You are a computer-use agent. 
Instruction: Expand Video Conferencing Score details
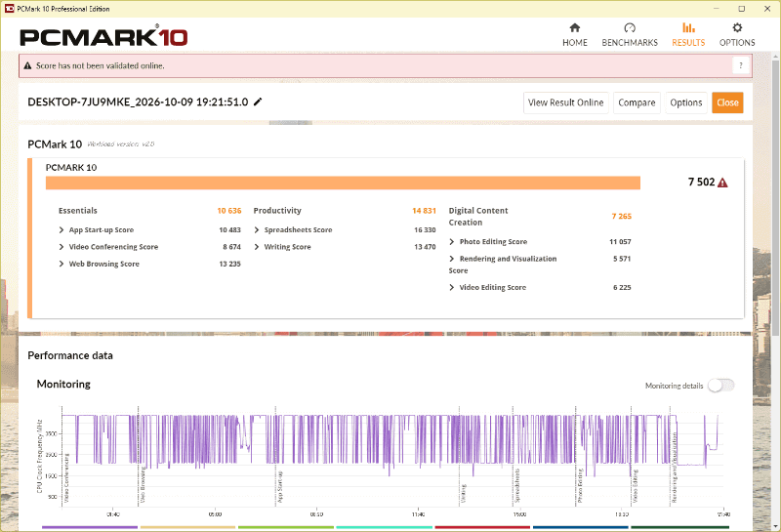pyautogui.click(x=62, y=247)
